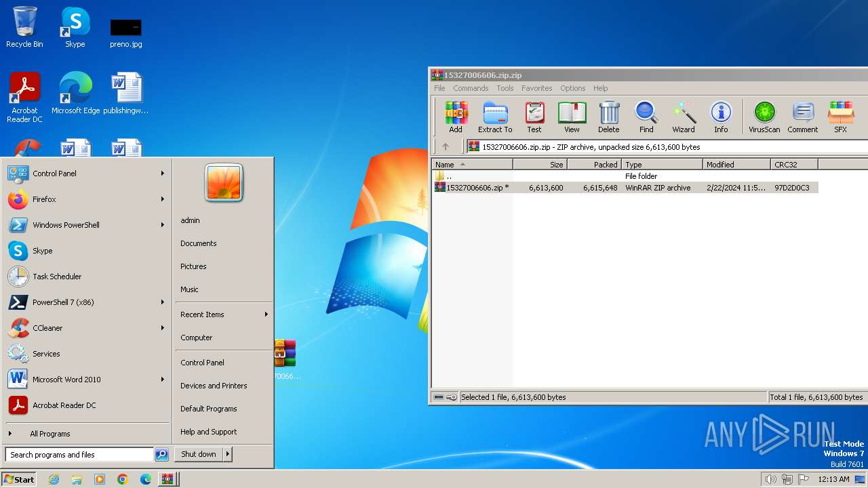868x488 pixels.
Task: Click the WinRAR taskbar button
Action: (167, 479)
